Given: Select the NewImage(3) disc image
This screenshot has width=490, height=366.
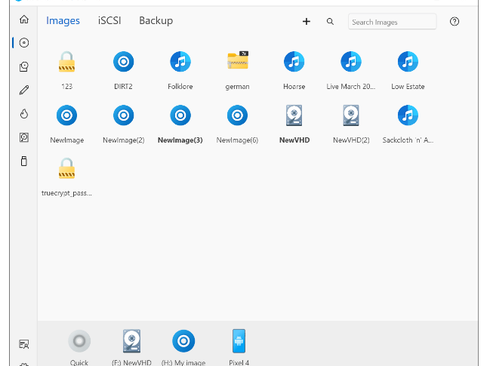Looking at the screenshot, I should pos(180,124).
